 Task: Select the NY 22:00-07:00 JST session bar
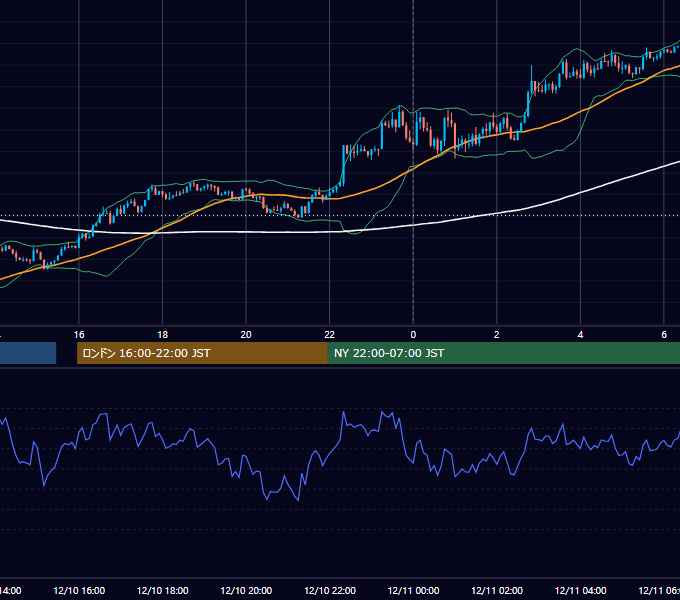(x=503, y=353)
